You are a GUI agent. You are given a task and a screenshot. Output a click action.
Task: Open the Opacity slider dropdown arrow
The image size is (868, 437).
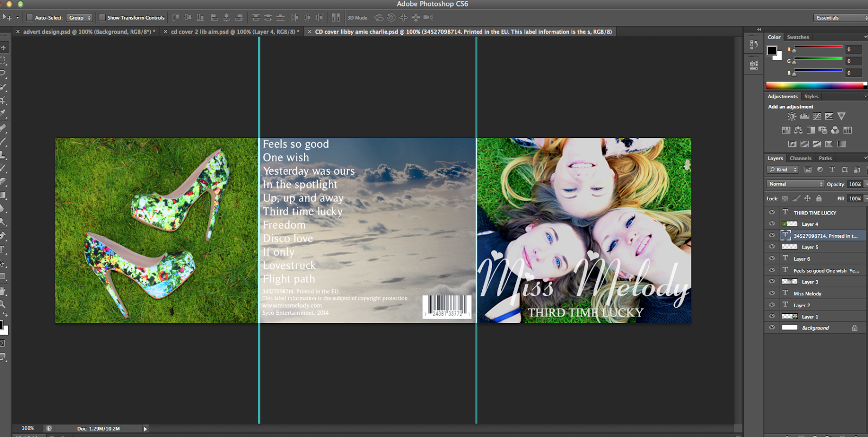coord(866,184)
